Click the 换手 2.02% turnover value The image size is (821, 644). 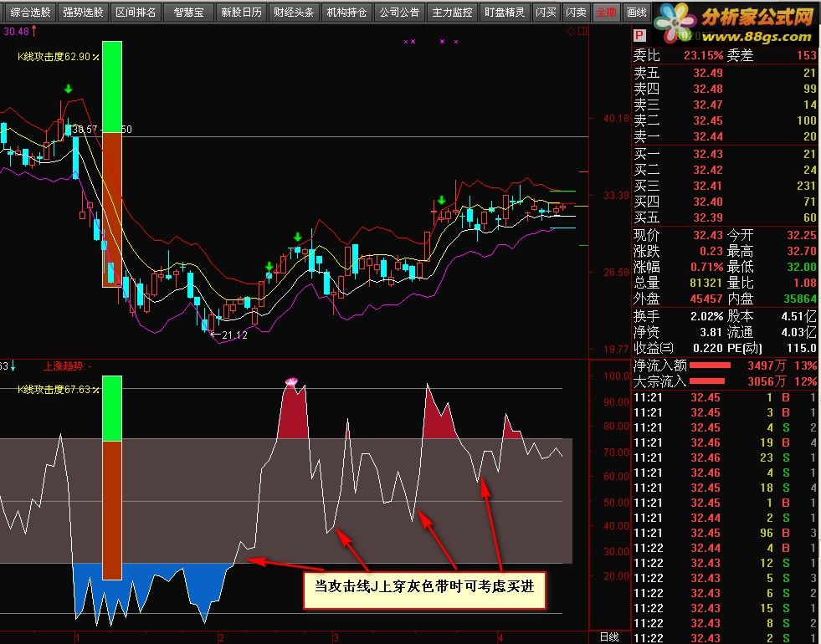pos(707,316)
